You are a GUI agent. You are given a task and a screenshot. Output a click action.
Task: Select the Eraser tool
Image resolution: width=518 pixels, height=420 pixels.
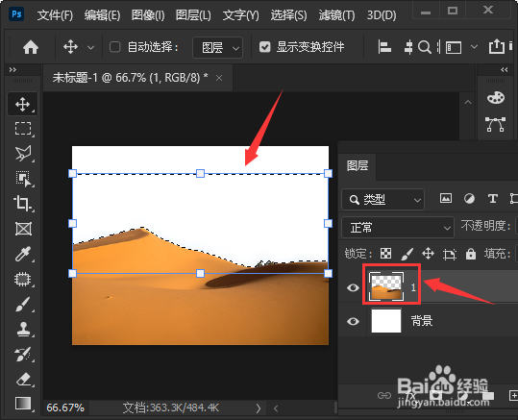pos(23,380)
